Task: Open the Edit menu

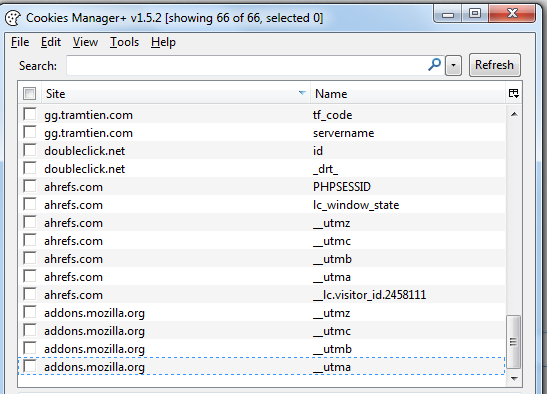Action: tap(51, 42)
